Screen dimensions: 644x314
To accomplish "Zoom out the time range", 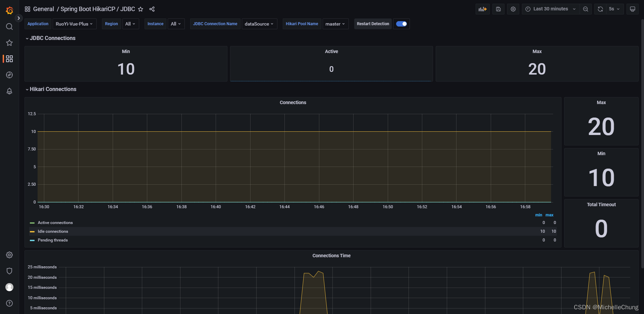I will (586, 9).
